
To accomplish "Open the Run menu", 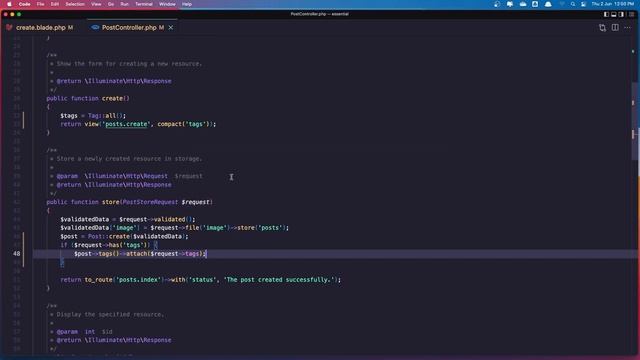I will pyautogui.click(x=124, y=4).
